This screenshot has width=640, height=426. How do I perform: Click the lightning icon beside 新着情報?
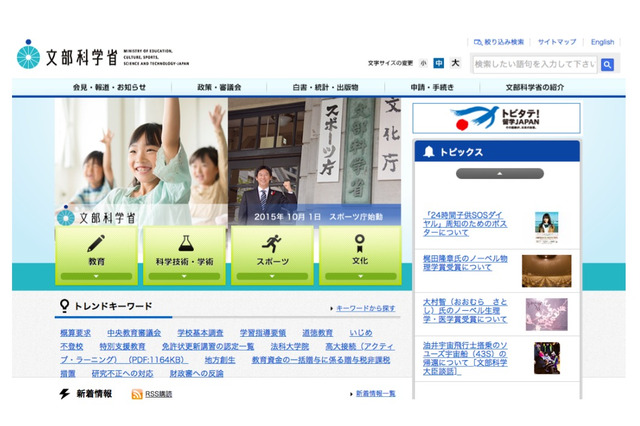(65, 394)
